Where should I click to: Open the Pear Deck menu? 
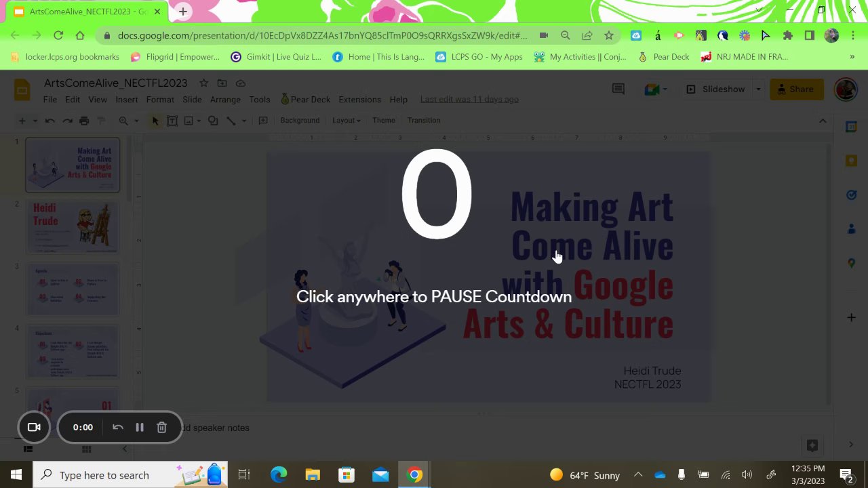coord(305,100)
